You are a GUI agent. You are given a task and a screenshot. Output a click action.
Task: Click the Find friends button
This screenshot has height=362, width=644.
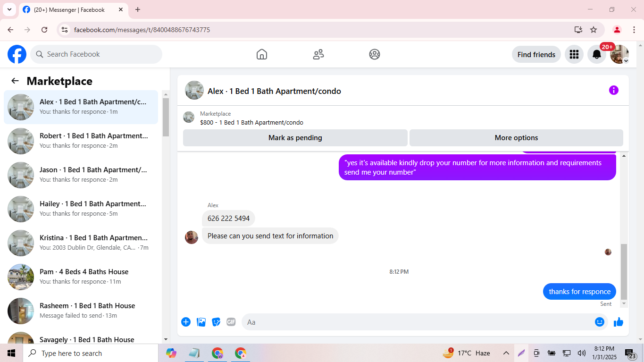point(536,54)
